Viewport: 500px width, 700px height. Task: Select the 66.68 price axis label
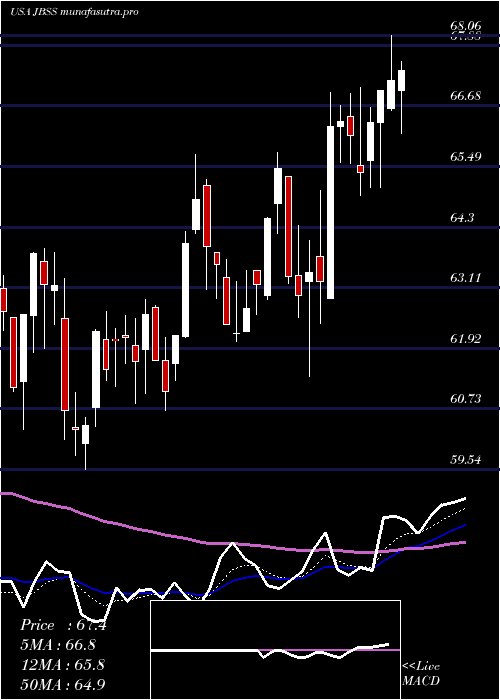pos(465,96)
